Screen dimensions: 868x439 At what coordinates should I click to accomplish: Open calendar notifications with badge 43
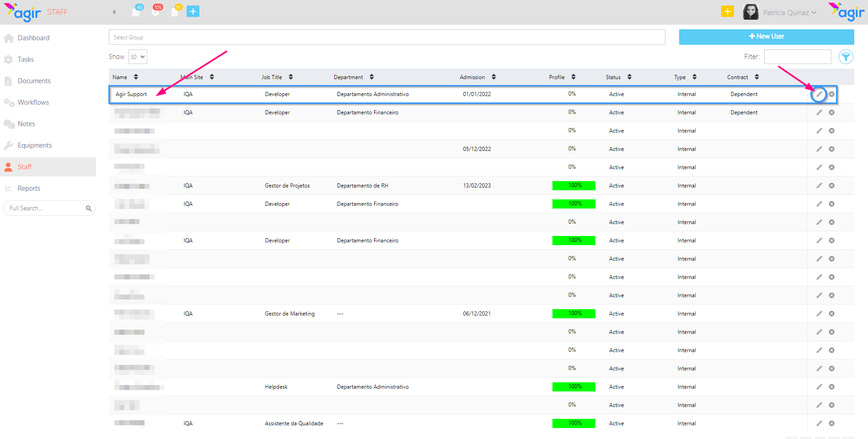tap(137, 11)
